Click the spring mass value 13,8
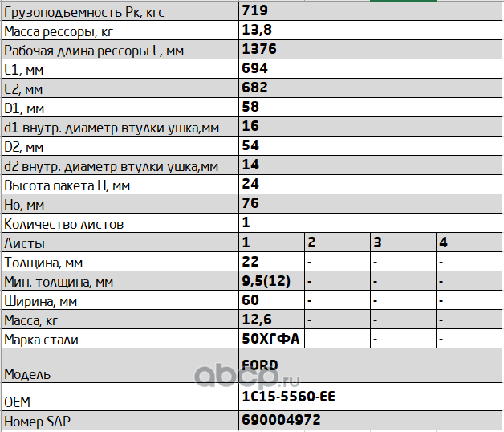Screen dimensions: 504x432 click(257, 31)
